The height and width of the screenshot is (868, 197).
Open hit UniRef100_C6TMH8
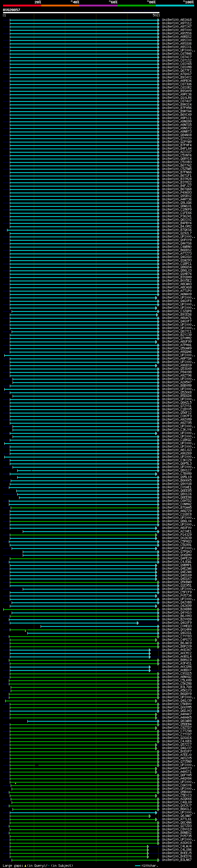point(177,54)
